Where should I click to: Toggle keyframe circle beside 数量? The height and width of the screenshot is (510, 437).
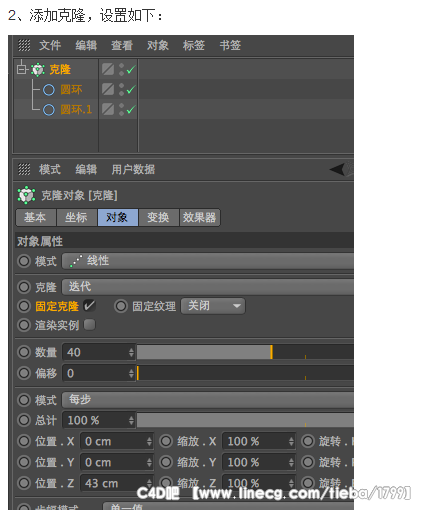tap(24, 352)
